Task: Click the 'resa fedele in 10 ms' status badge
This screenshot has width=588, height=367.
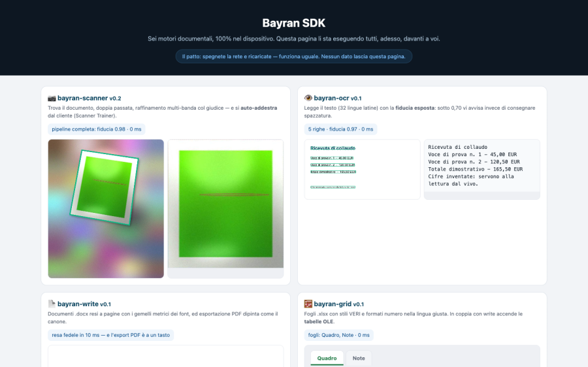Action: coord(110,335)
